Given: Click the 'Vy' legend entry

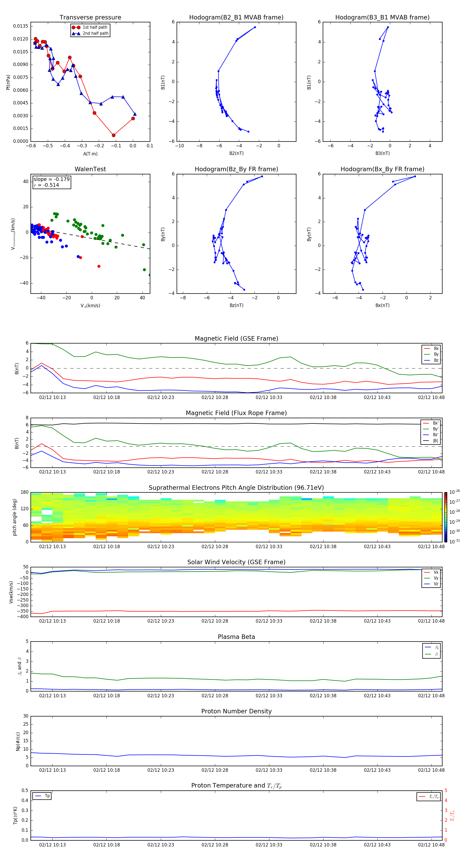Looking at the screenshot, I should pos(431,578).
